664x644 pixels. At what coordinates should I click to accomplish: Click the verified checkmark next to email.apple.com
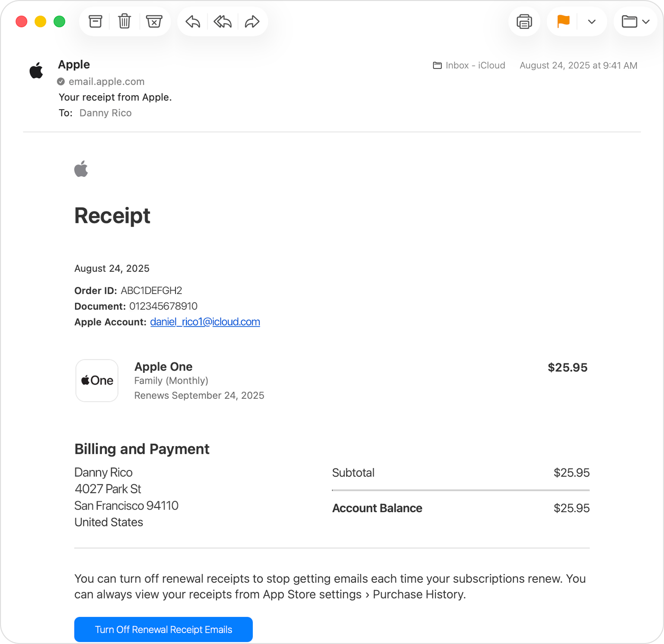pos(61,81)
